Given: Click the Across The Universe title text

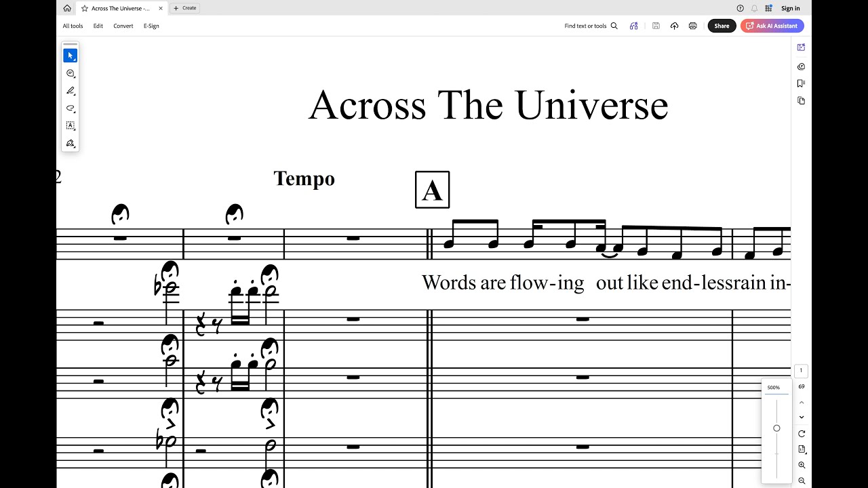Looking at the screenshot, I should 488,105.
